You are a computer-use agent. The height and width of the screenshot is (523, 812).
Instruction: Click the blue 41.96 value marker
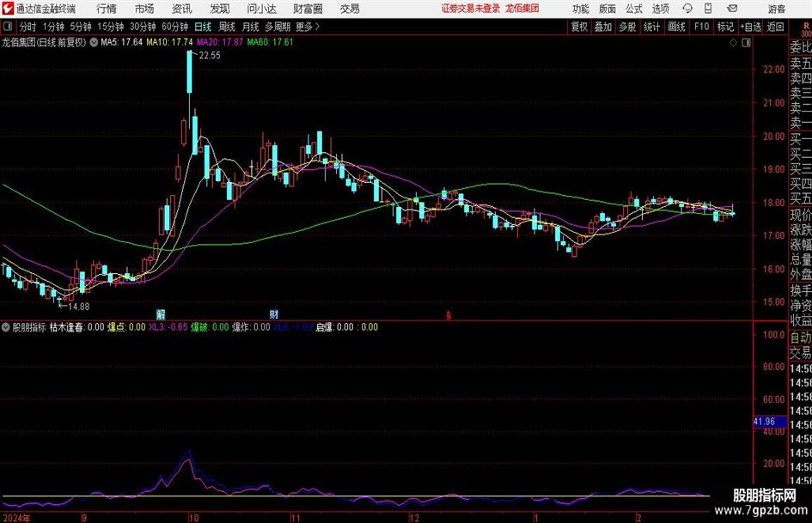tap(765, 422)
